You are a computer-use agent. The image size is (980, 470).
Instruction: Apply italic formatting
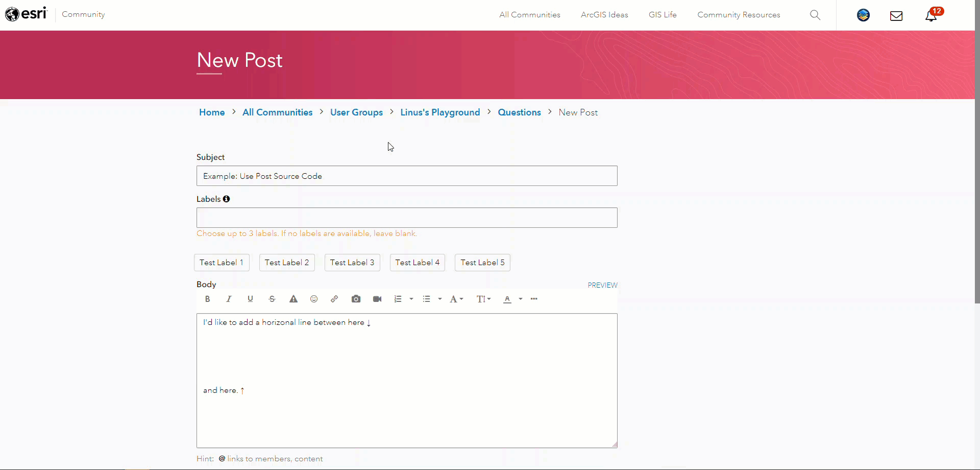coord(229,299)
